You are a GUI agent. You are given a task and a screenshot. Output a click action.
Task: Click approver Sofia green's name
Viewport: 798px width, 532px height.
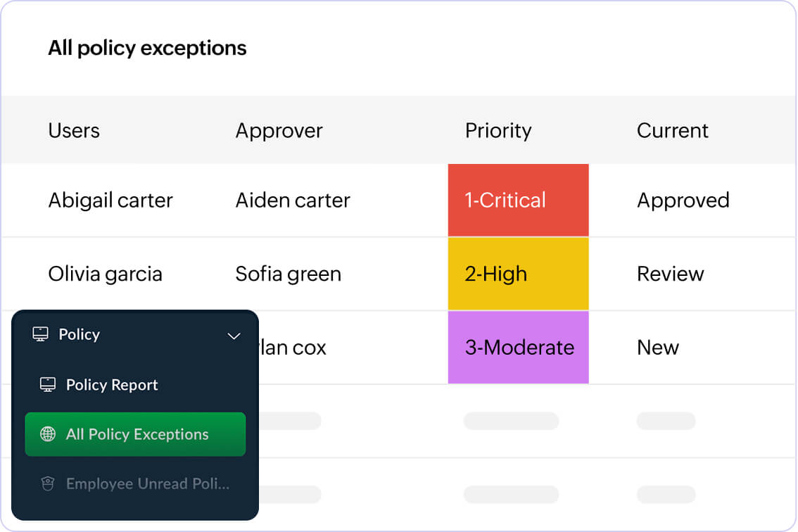pyautogui.click(x=288, y=274)
